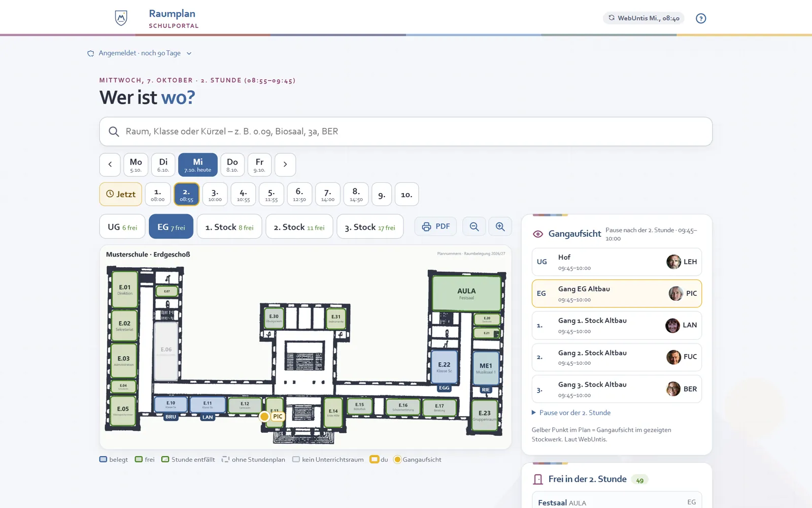Image resolution: width=812 pixels, height=508 pixels.
Task: Zoom into the floor plan
Action: pos(500,227)
